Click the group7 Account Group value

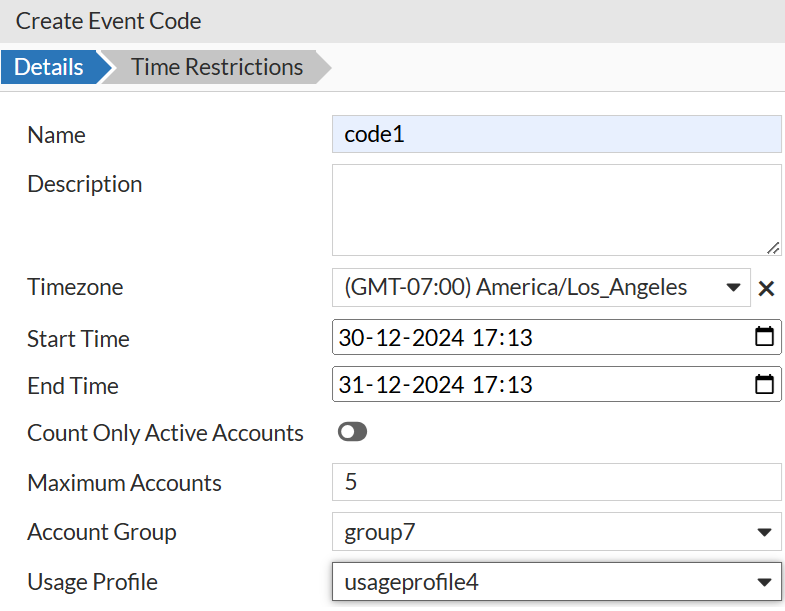[379, 532]
